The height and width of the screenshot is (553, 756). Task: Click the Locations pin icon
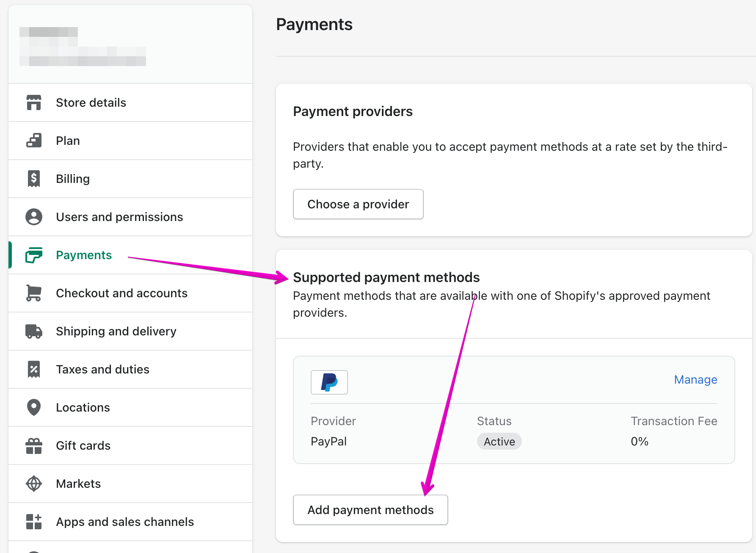34,407
